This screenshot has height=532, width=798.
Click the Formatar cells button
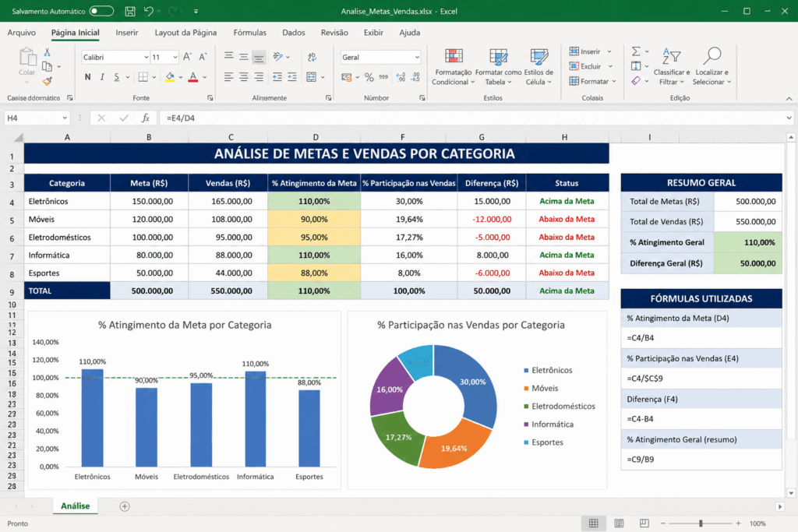coord(593,81)
